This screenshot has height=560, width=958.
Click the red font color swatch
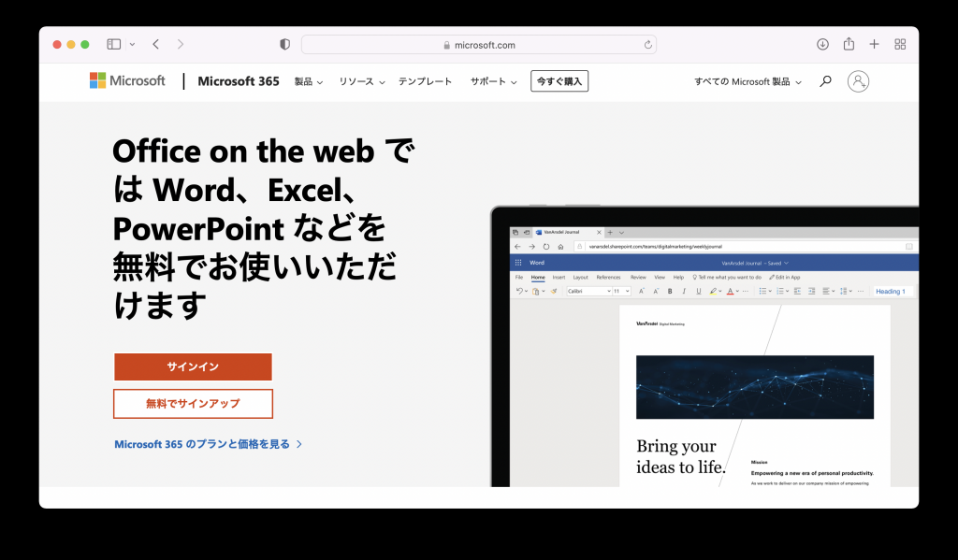pos(731,291)
